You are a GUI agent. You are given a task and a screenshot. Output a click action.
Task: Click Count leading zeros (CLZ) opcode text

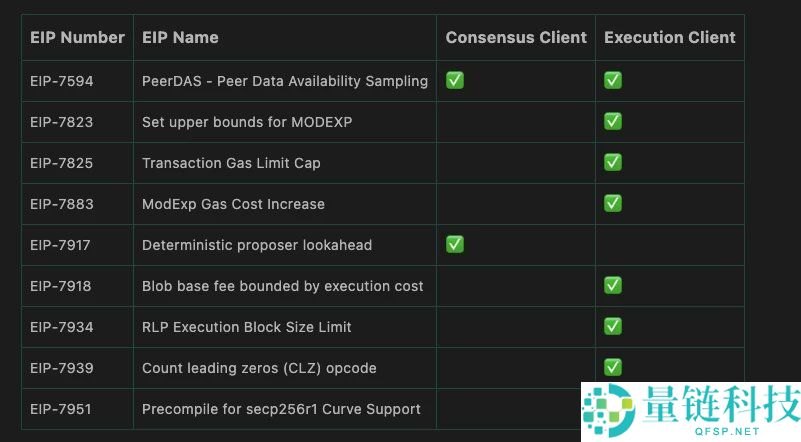pyautogui.click(x=259, y=368)
